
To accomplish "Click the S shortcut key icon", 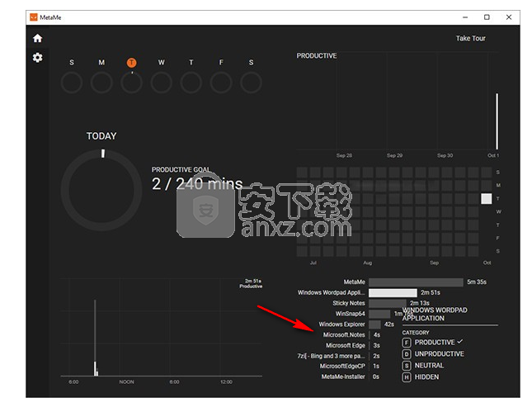I will pyautogui.click(x=407, y=366).
